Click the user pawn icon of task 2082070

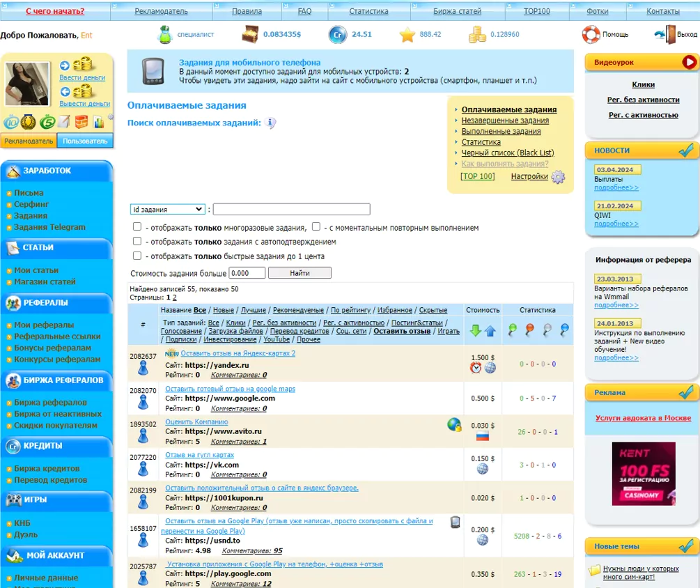tap(143, 403)
